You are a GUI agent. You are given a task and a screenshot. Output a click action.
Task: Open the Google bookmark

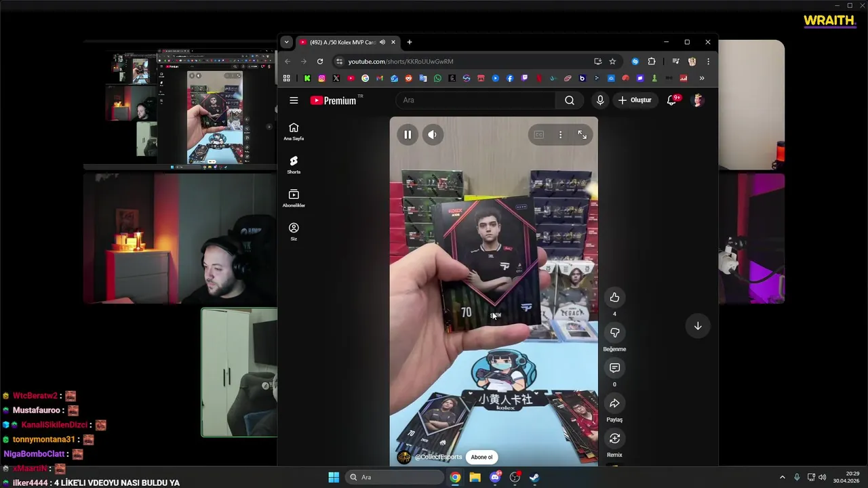click(x=365, y=79)
